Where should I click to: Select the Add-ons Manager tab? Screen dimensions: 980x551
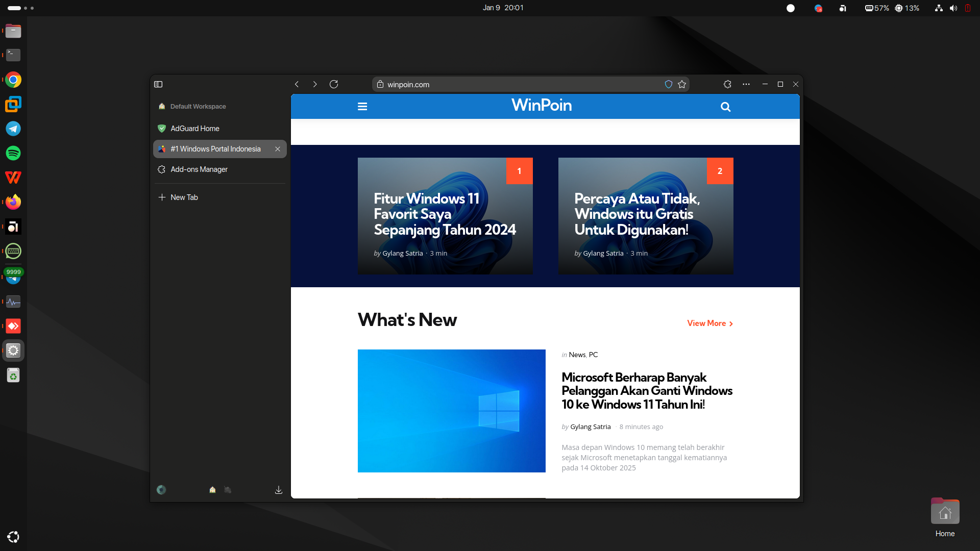tap(199, 169)
